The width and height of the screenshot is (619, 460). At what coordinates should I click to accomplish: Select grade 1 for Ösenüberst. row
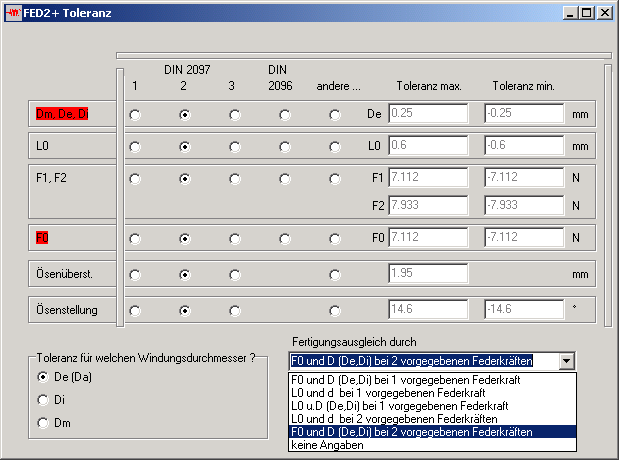[135, 274]
